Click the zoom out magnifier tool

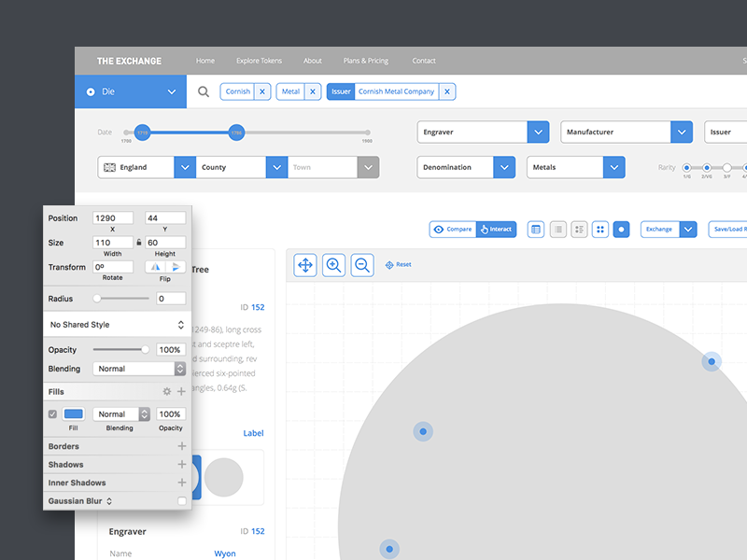coord(362,265)
